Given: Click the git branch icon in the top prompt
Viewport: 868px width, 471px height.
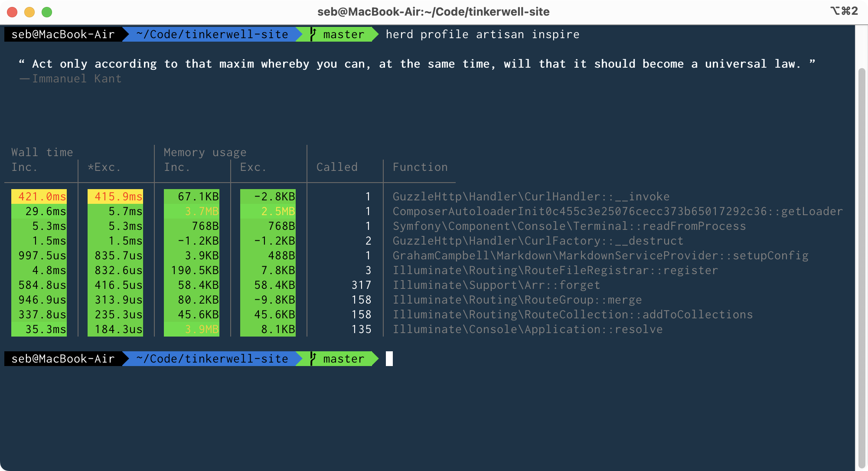Looking at the screenshot, I should click(312, 34).
